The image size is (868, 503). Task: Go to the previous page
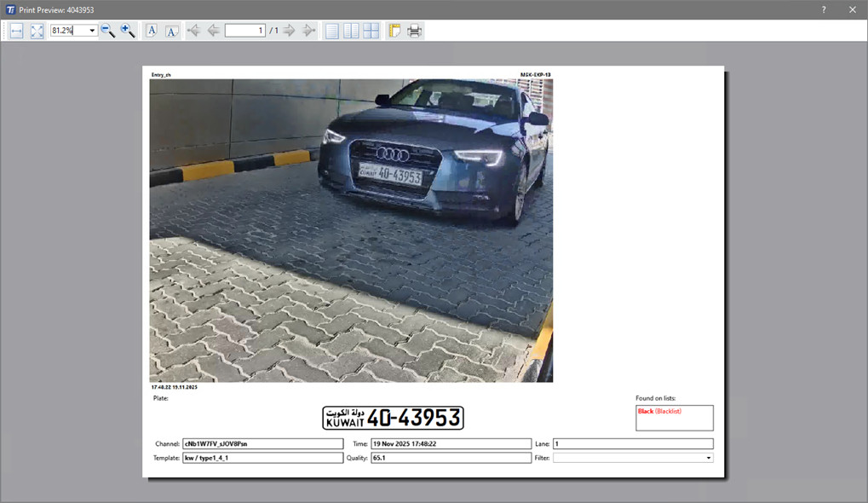click(x=213, y=31)
